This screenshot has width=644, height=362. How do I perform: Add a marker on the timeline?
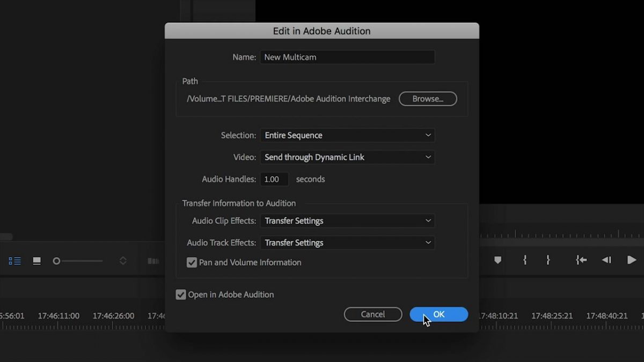coord(497,260)
